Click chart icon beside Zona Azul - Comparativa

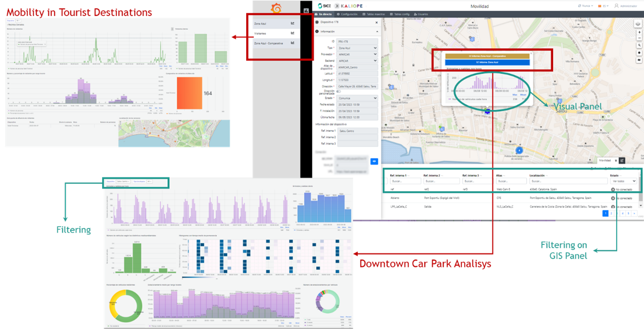[x=292, y=43]
